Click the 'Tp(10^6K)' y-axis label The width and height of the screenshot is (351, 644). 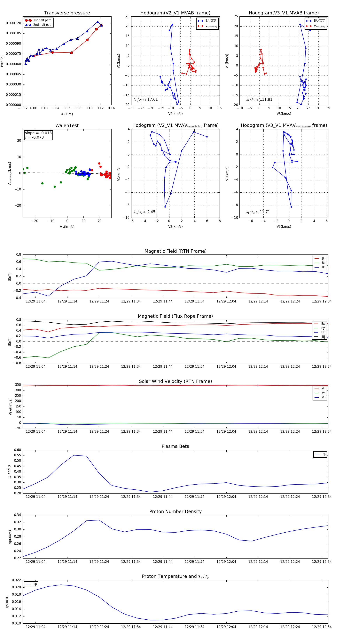[7, 602]
